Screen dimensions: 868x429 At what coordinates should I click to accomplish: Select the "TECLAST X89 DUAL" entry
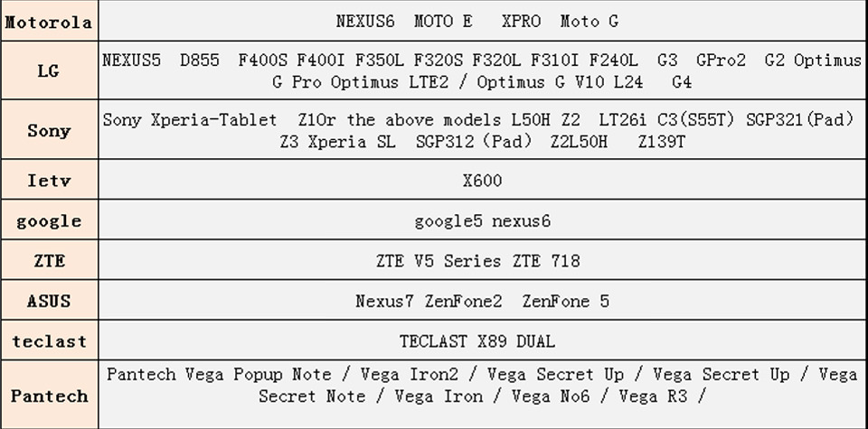tap(477, 341)
